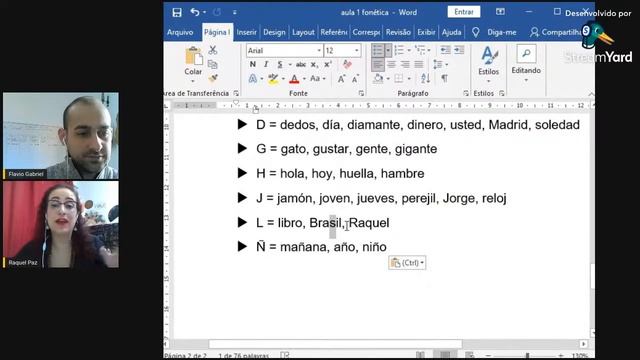
Task: Click Raquel Paz video thumbnail
Action: point(61,224)
